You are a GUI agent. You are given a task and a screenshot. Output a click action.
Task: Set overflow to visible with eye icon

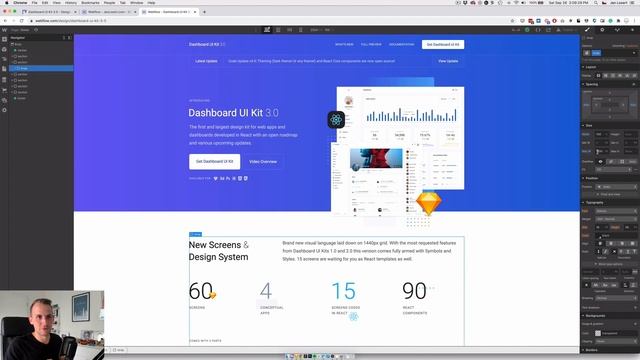600,162
